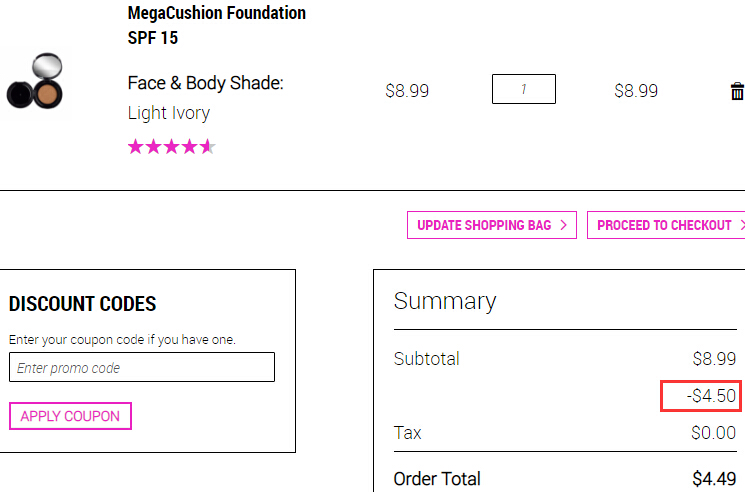Click the Order Total $4.49 amount

coord(714,479)
